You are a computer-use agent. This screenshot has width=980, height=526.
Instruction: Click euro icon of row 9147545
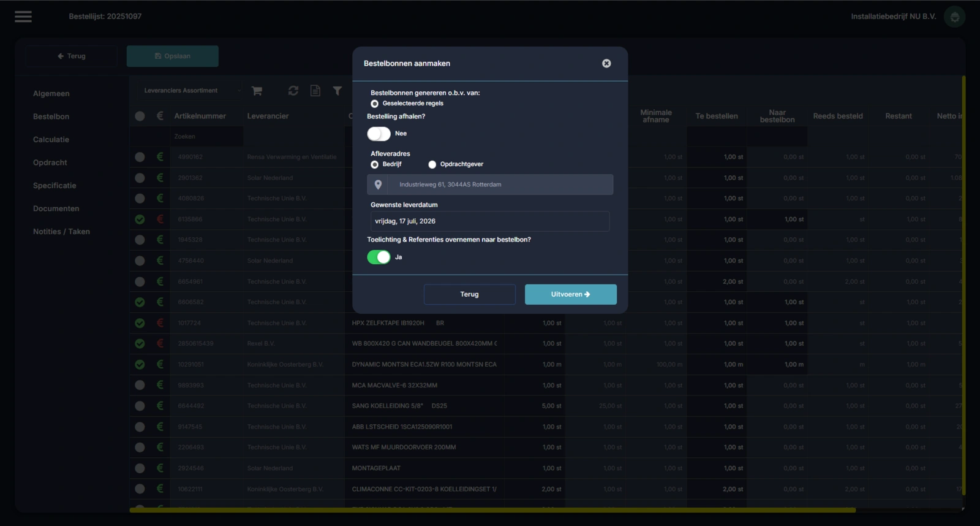click(x=160, y=426)
